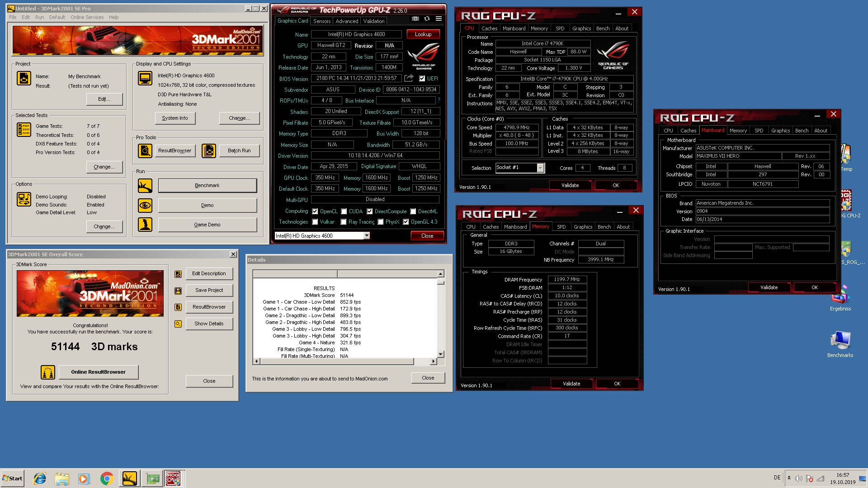The width and height of the screenshot is (868, 488).
Task: Open Internet Explorer from taskbar
Action: pos(40,479)
